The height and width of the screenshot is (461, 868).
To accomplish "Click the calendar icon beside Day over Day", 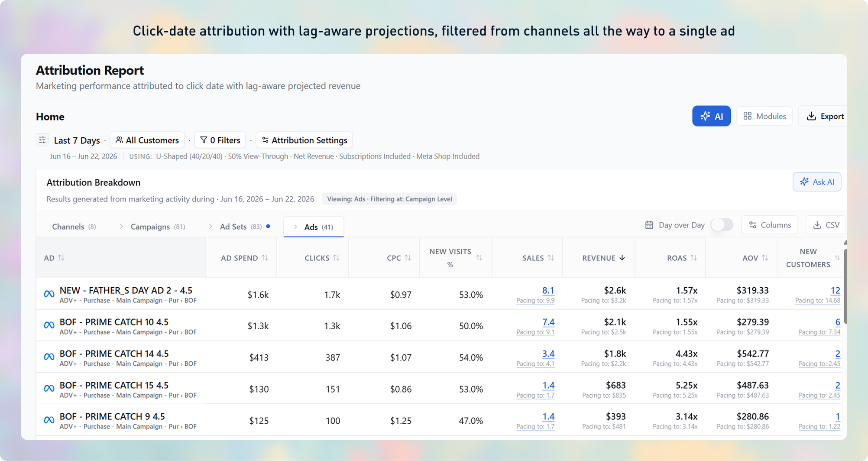I will 649,225.
